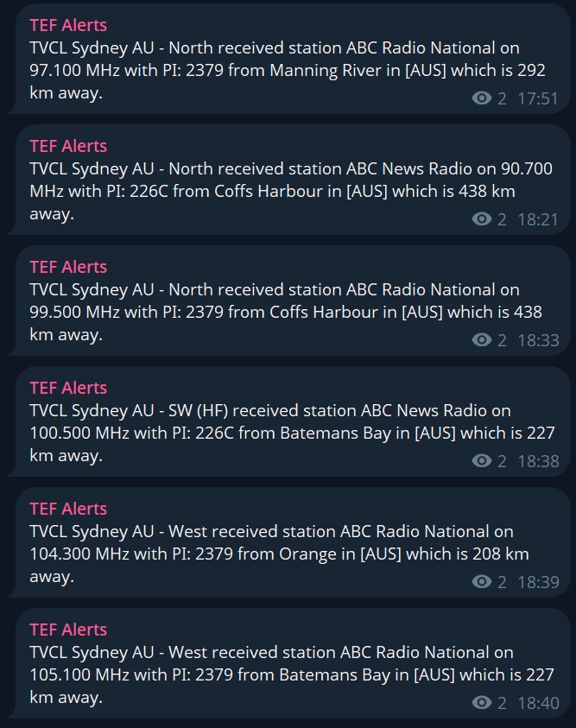Click the 18:21 timestamp
The height and width of the screenshot is (728, 576).
point(538,219)
